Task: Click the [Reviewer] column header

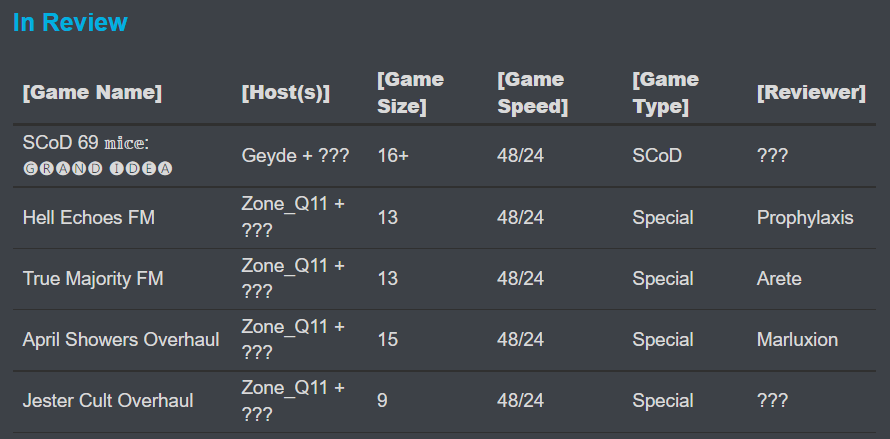Action: click(x=811, y=92)
